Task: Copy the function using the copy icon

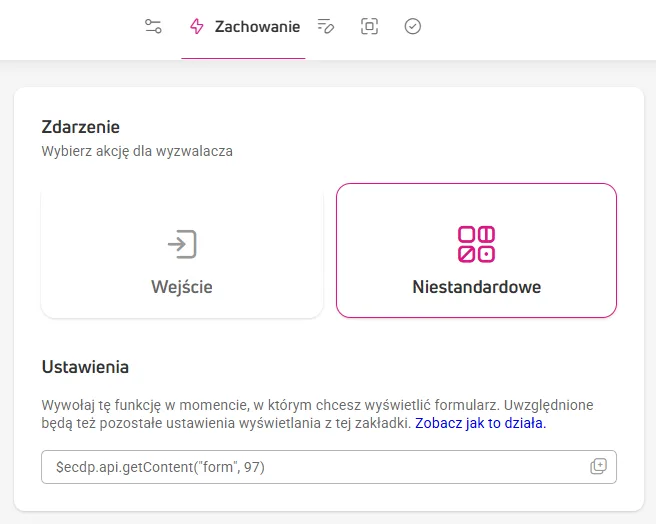Action: click(598, 466)
